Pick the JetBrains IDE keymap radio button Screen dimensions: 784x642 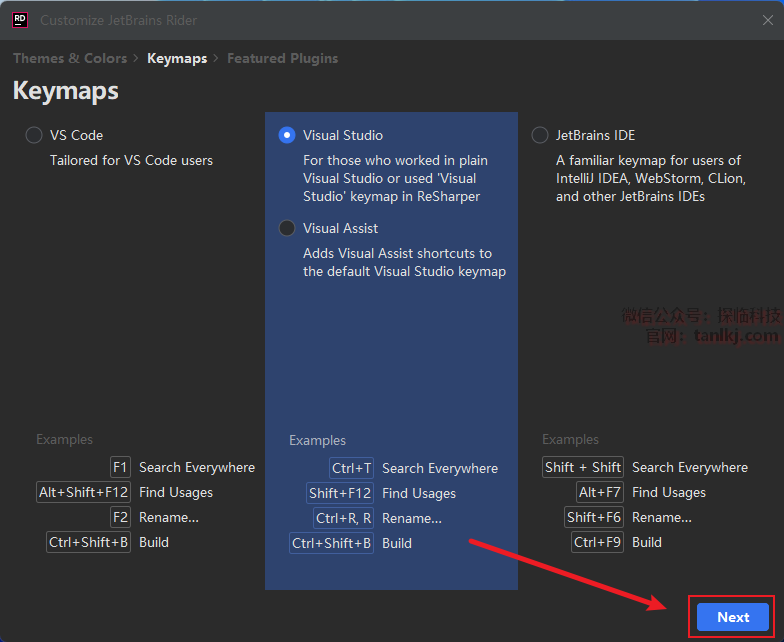(x=540, y=135)
